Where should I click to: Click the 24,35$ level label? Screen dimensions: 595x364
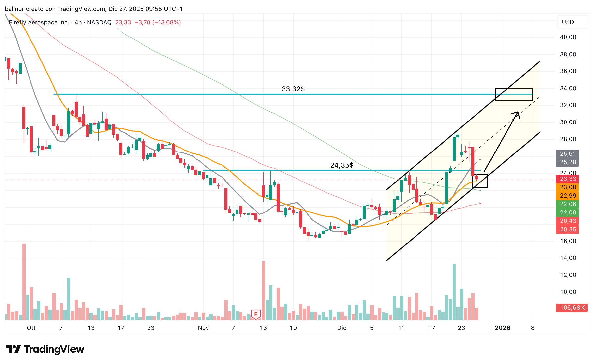point(342,165)
